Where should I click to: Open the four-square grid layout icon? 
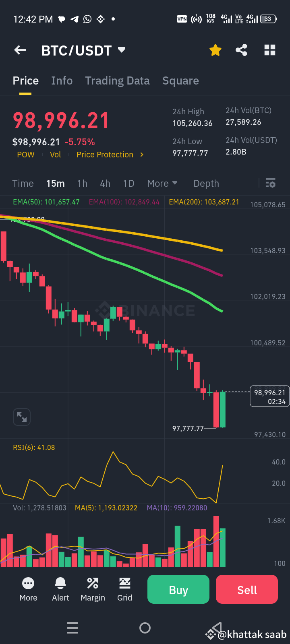[270, 50]
